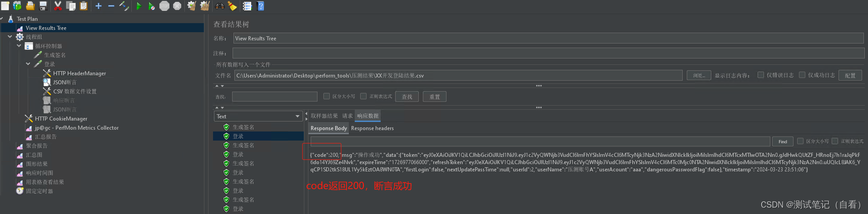The width and height of the screenshot is (868, 214).
Task: Open the Text renderer dropdown
Action: point(258,116)
